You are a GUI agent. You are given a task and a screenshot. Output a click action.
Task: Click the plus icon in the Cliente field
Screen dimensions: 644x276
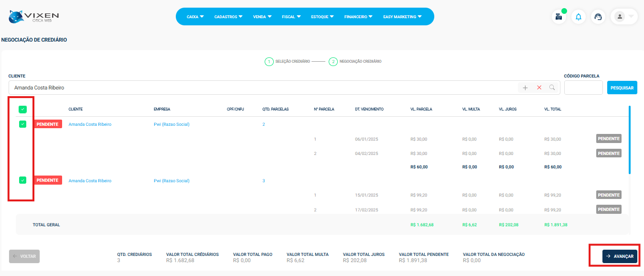[x=525, y=88]
